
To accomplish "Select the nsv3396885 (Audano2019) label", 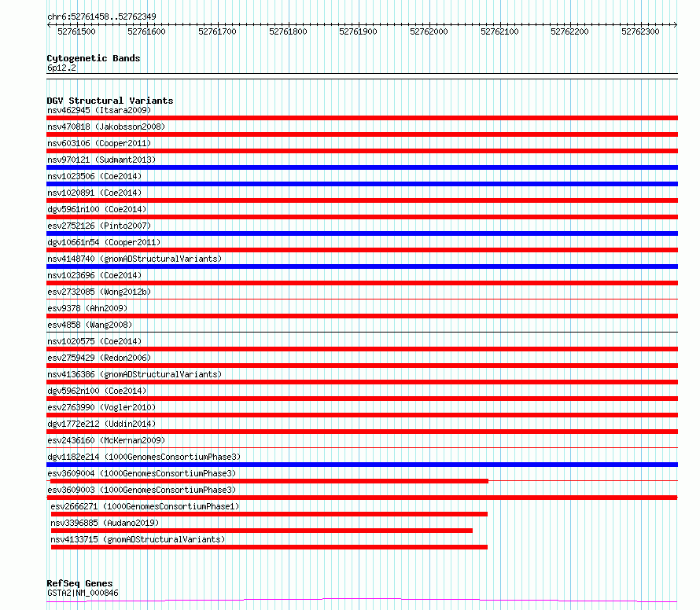I will pyautogui.click(x=105, y=523).
